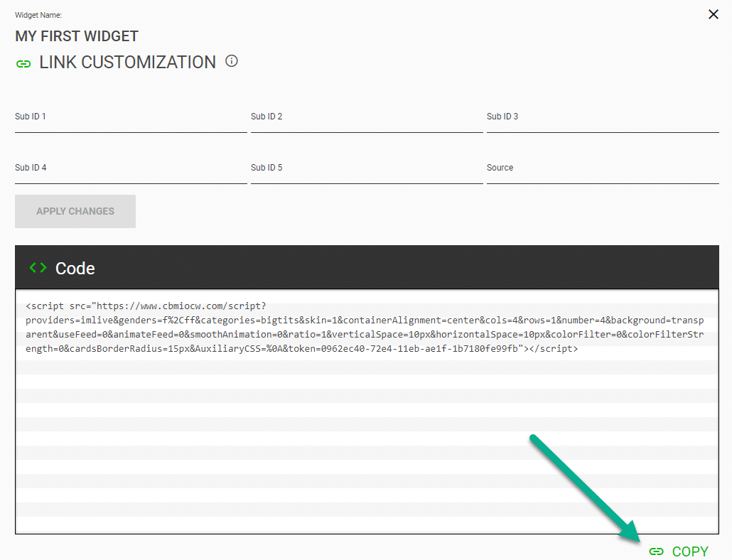Click the green chain icon beside Link Customization
Screen dimensions: 732x560
coord(23,64)
